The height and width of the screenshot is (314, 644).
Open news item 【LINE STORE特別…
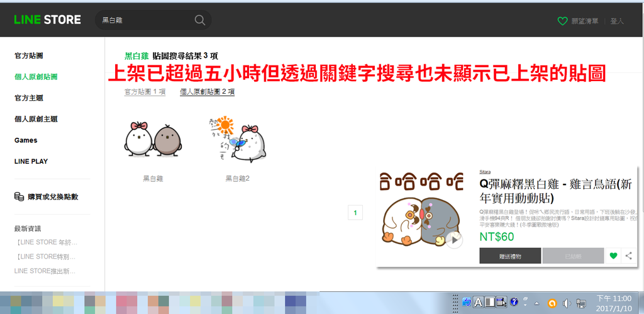(x=45, y=257)
